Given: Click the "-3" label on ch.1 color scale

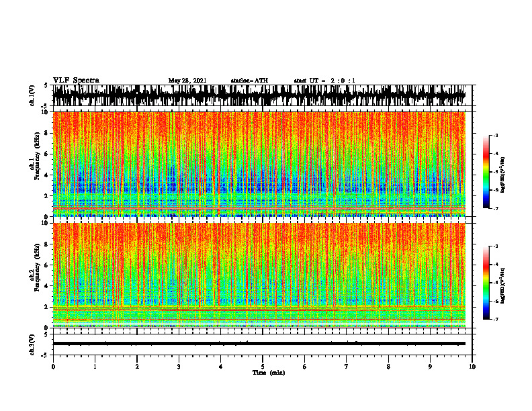Looking at the screenshot, I should 496,135.
